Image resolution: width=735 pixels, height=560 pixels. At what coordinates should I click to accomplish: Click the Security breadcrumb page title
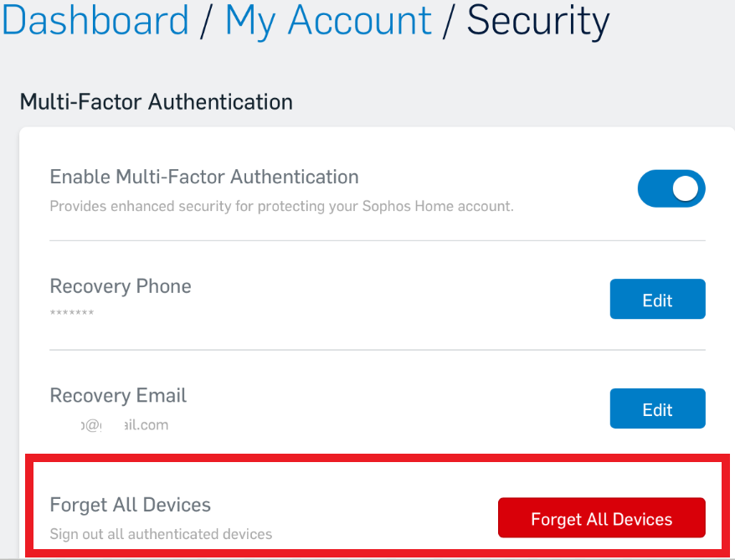tap(537, 20)
